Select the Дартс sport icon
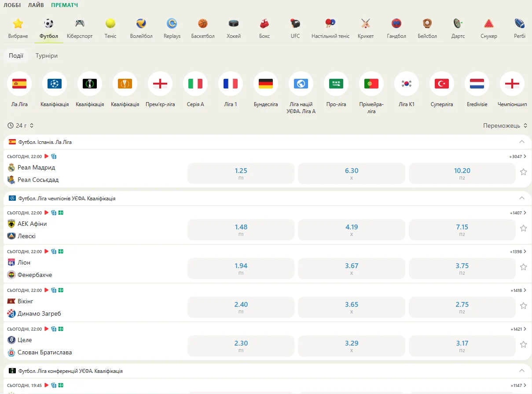Screen dimensions: 532x394 [x=458, y=23]
